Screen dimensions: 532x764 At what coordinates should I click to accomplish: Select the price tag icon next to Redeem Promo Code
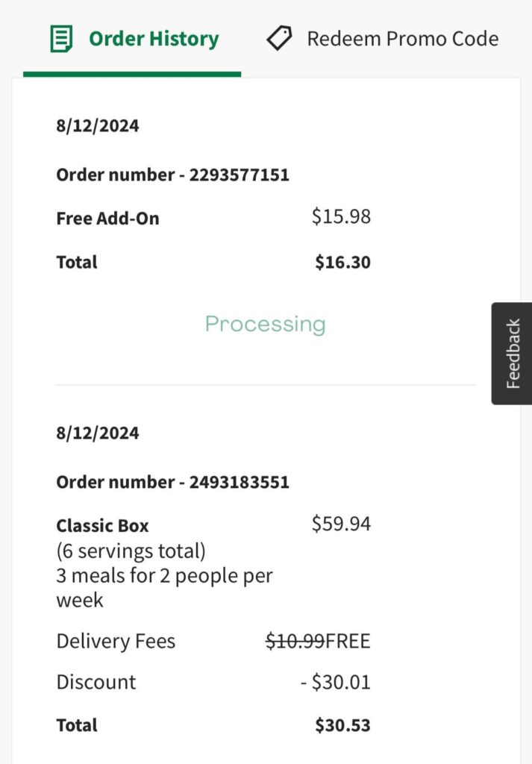[279, 37]
